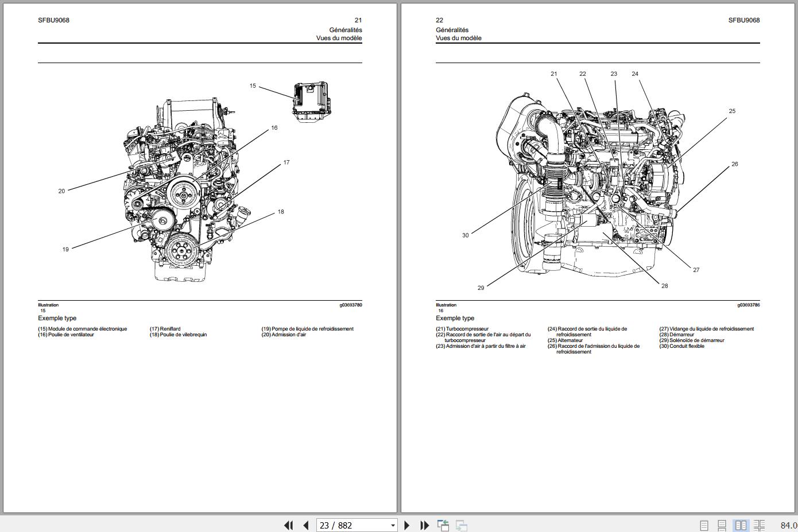
Task: Click the g03693780 illustration reference
Action: click(350, 305)
